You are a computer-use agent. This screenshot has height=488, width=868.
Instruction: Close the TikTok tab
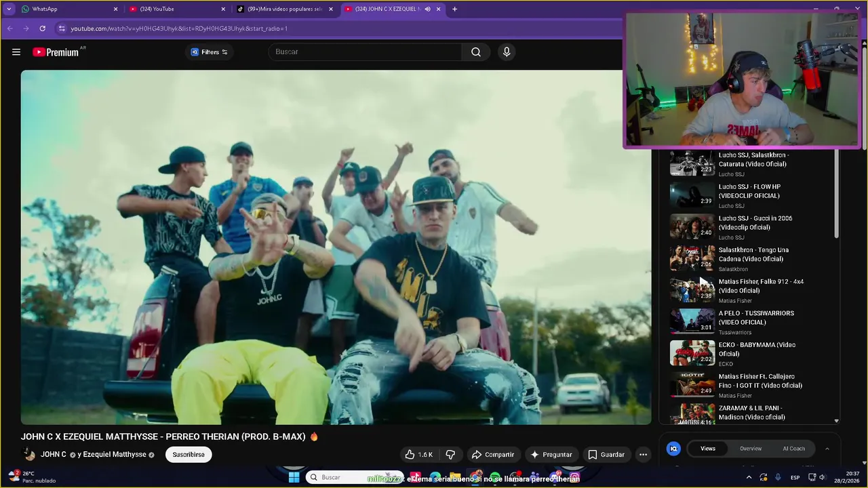pyautogui.click(x=331, y=9)
